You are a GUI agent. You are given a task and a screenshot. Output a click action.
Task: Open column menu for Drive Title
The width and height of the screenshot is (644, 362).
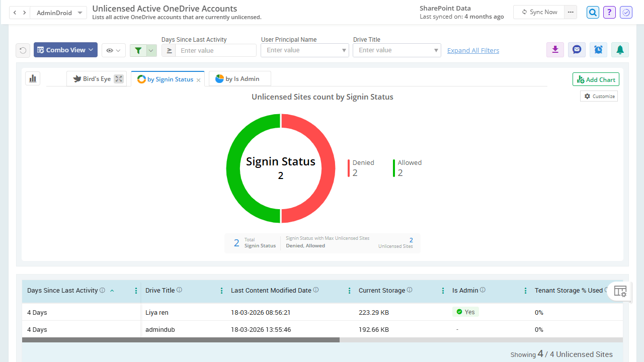221,291
